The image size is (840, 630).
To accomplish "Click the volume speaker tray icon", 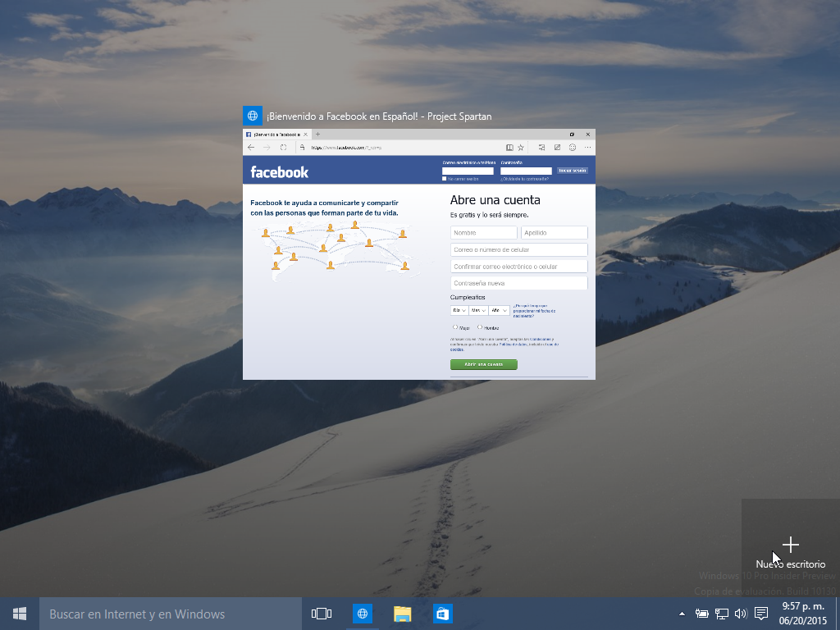I will [741, 614].
